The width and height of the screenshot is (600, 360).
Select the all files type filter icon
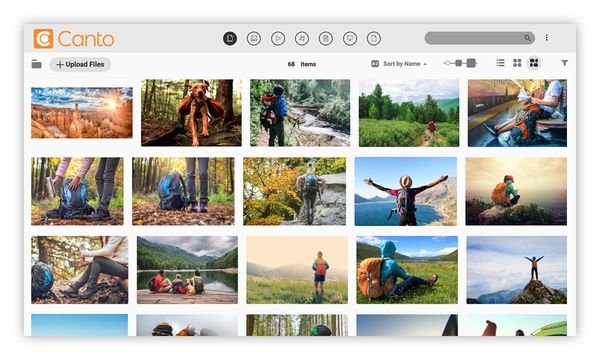(230, 38)
